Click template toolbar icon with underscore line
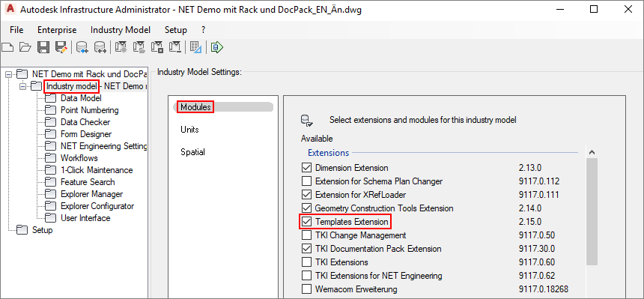This screenshot has height=299, width=644. coord(175,47)
